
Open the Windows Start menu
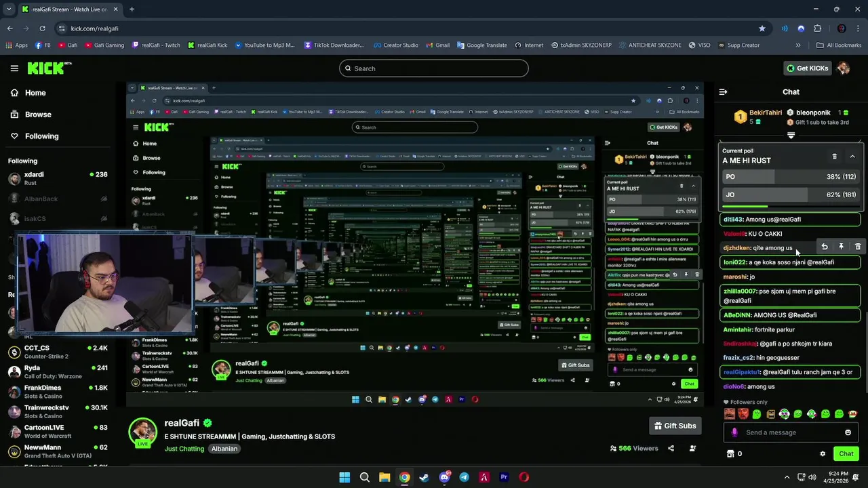(344, 477)
